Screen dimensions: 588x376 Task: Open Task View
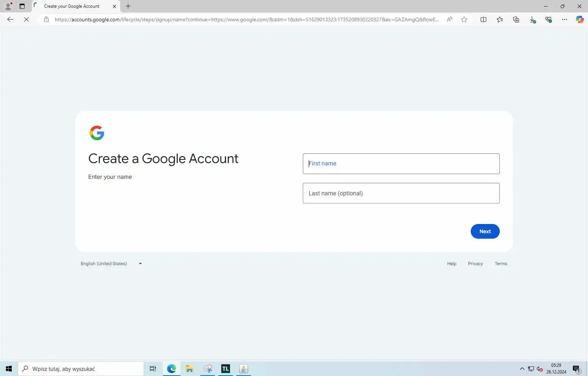[153, 369]
